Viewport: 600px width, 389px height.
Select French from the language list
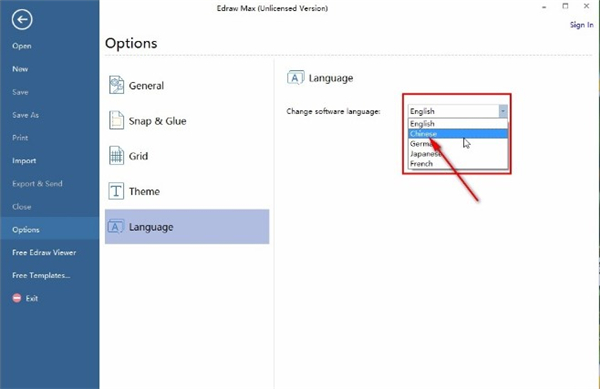[x=458, y=164]
